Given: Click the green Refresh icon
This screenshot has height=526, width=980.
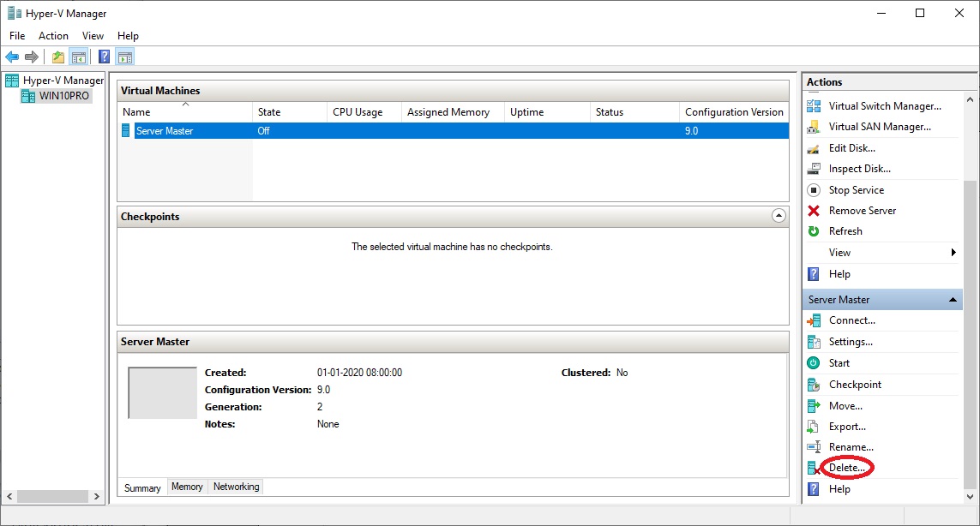Looking at the screenshot, I should point(814,231).
